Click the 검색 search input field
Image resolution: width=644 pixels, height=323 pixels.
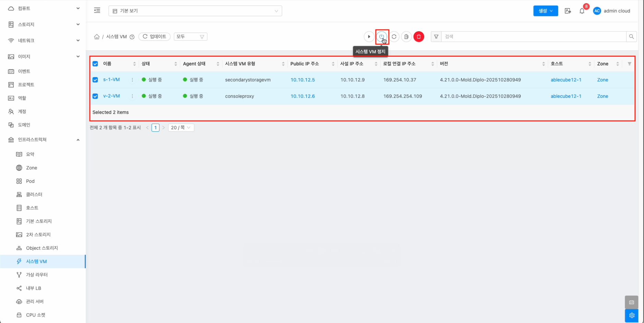pyautogui.click(x=533, y=37)
